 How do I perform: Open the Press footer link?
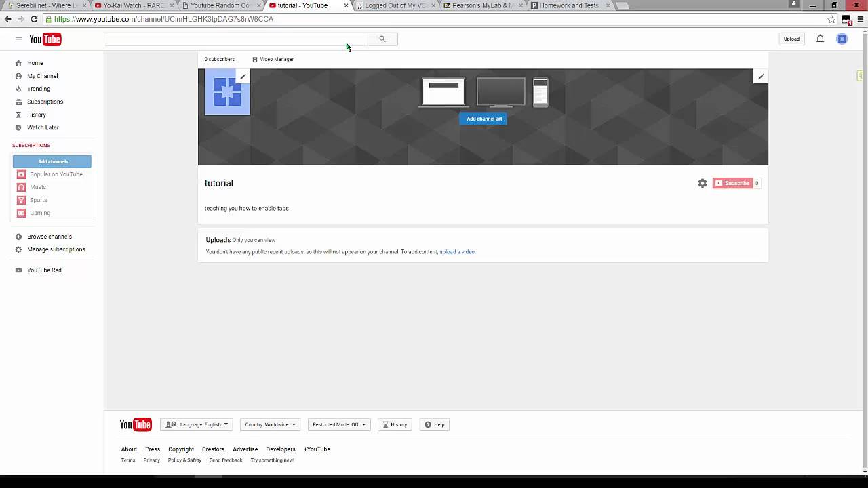click(x=153, y=449)
